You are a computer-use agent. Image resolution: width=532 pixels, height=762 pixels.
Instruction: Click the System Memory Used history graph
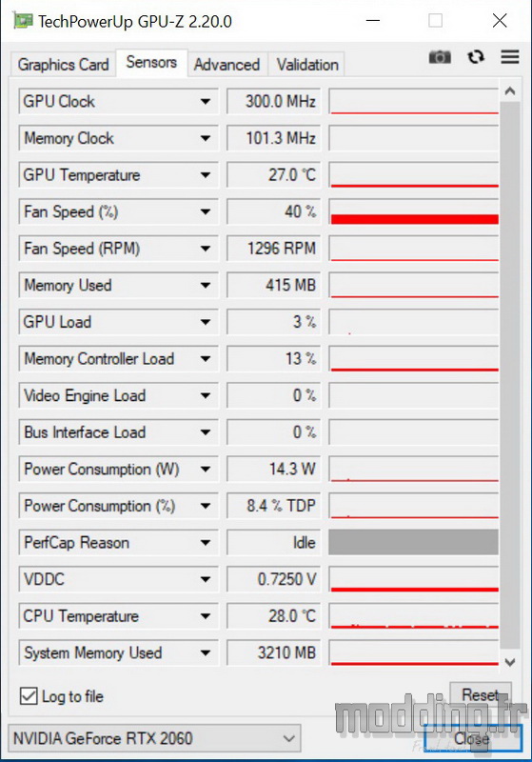coord(414,652)
